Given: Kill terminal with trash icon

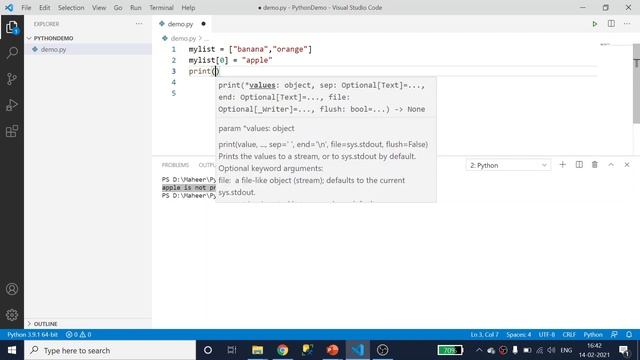Looking at the screenshot, I should (x=595, y=164).
